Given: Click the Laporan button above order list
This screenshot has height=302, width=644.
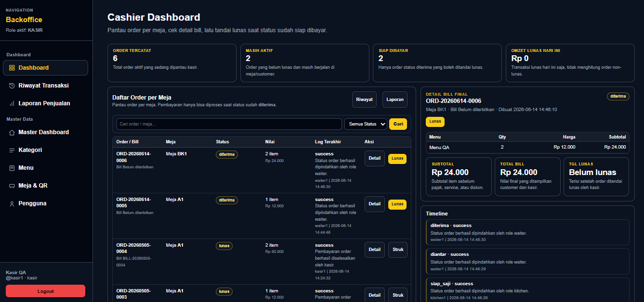Looking at the screenshot, I should click(395, 100).
